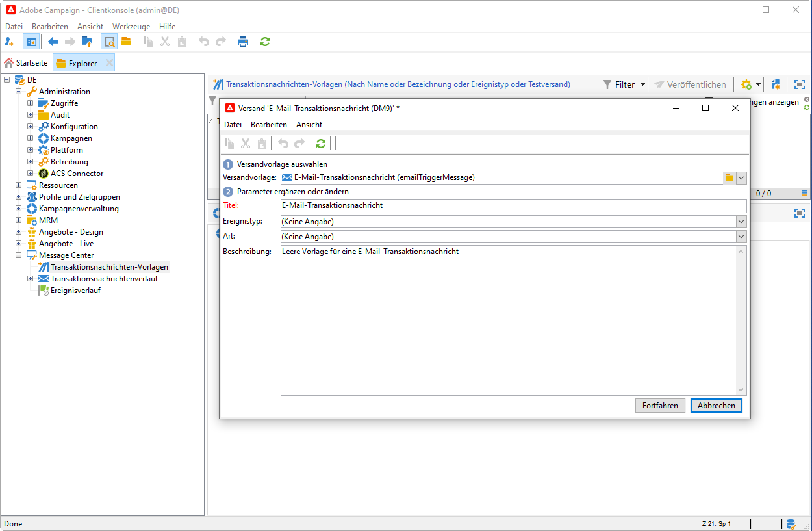Click the redo arrow in main toolbar
Screen dimensions: 812x531
(221, 42)
